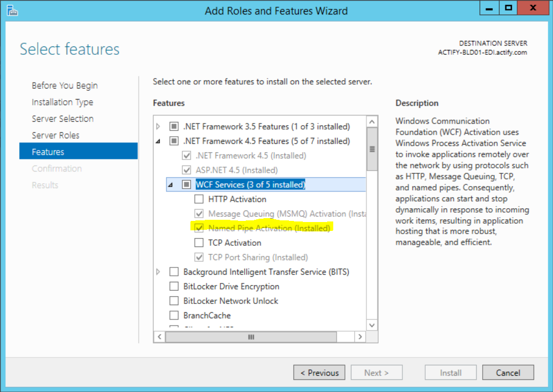553x392 pixels.
Task: Check the BranchCache feature checkbox
Action: [x=174, y=315]
